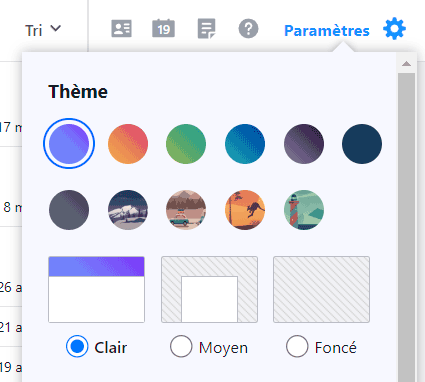
Task: Open the calendar icon showing 19
Action: coord(163,28)
